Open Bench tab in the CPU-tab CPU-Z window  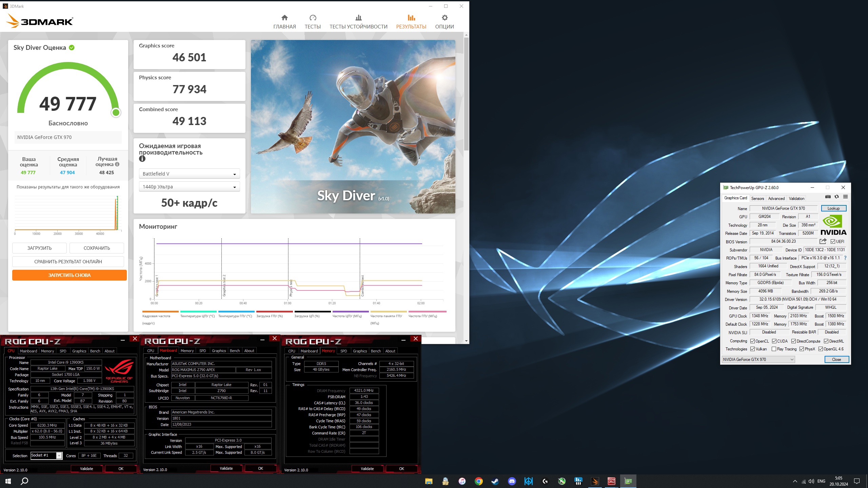(95, 351)
